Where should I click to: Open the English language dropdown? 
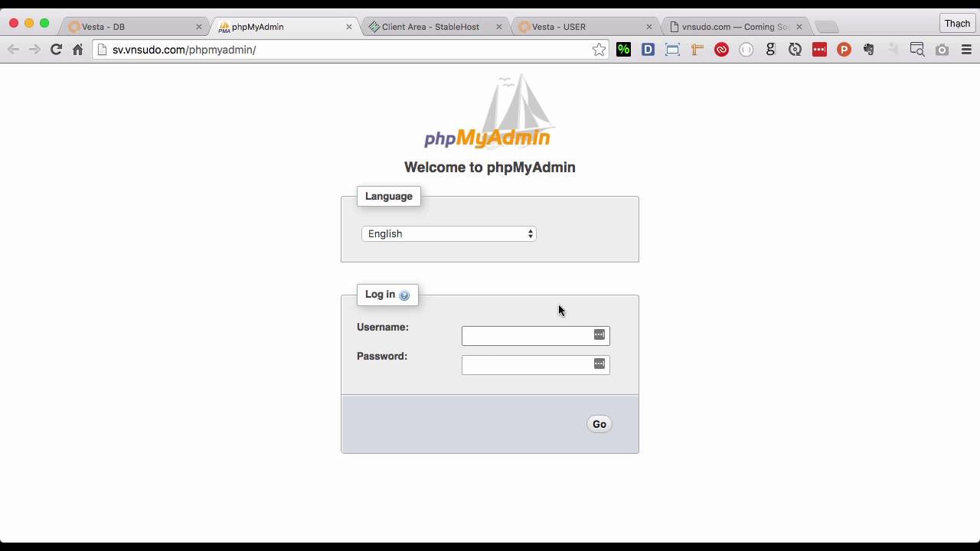(449, 233)
